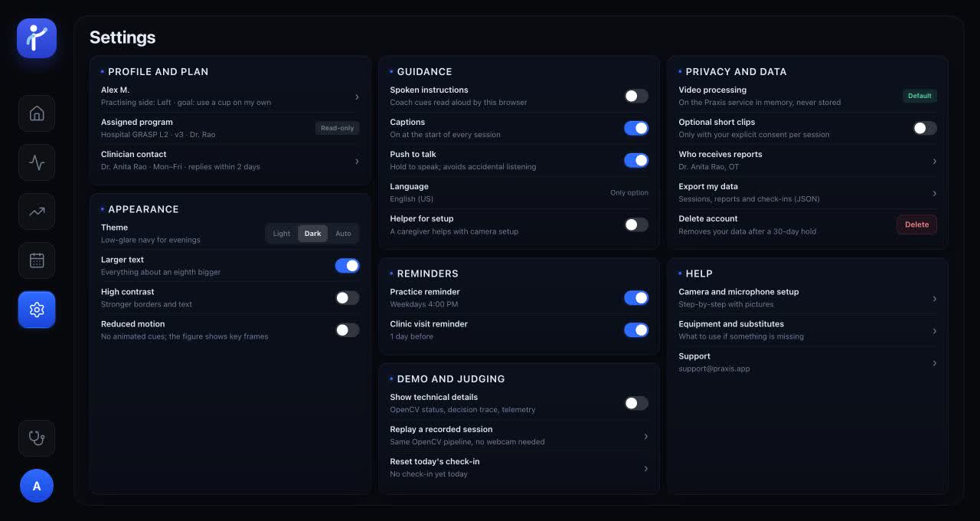Click the GUIDANCE section heading

[x=424, y=71]
